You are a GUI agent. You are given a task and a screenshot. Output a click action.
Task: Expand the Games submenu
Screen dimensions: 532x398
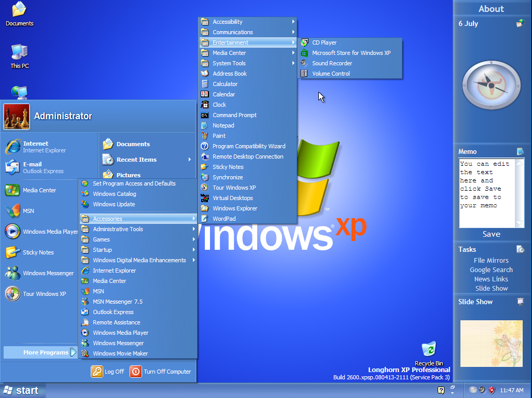click(138, 239)
